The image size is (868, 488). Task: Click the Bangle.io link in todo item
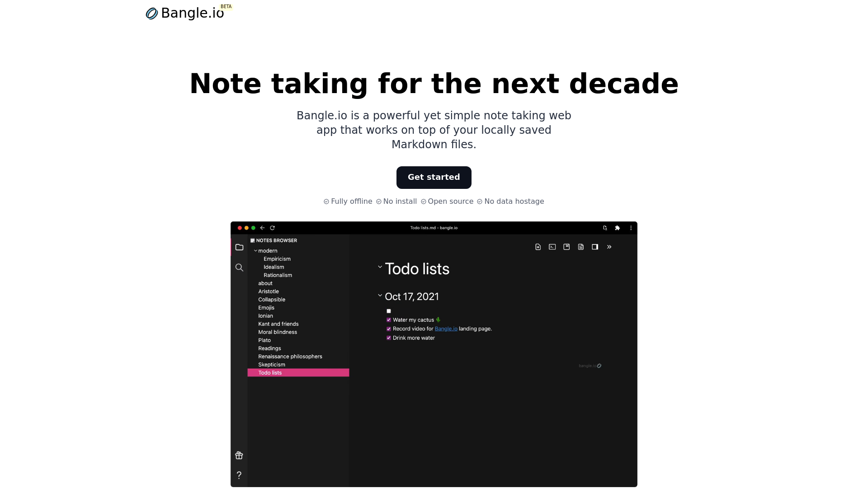click(x=446, y=329)
